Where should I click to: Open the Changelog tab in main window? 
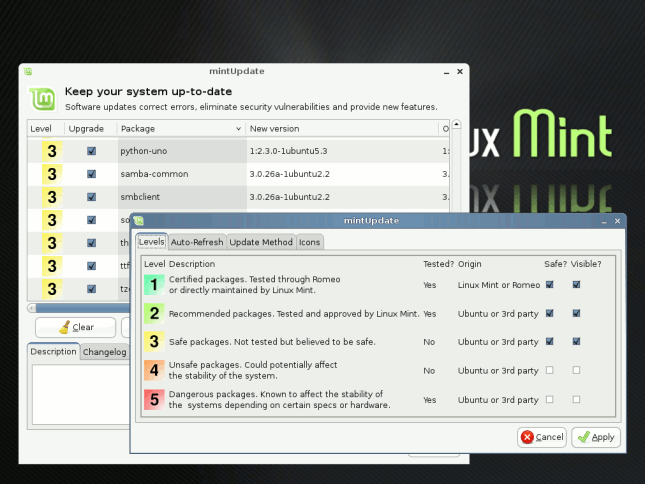tap(104, 352)
